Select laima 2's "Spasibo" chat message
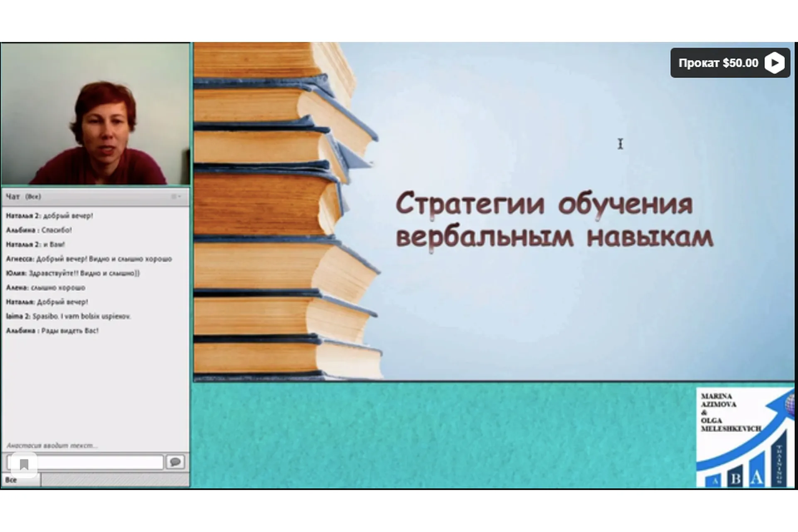This screenshot has height=532, width=798. (68, 316)
